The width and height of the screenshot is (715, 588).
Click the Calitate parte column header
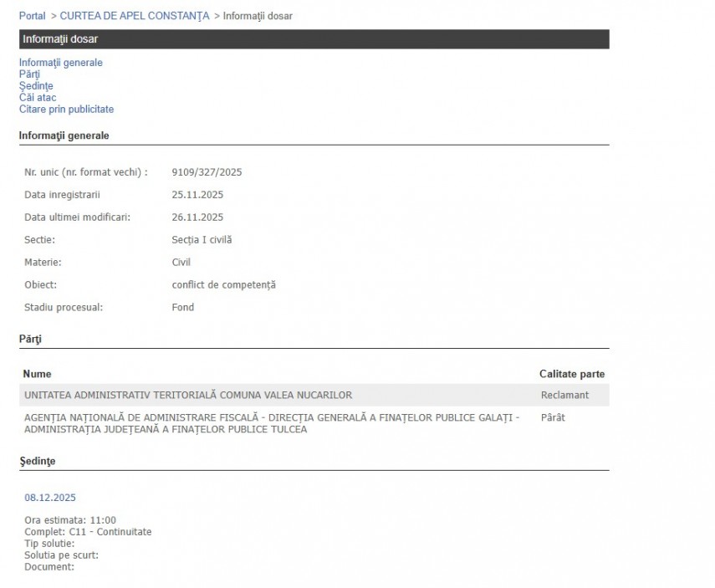click(571, 374)
